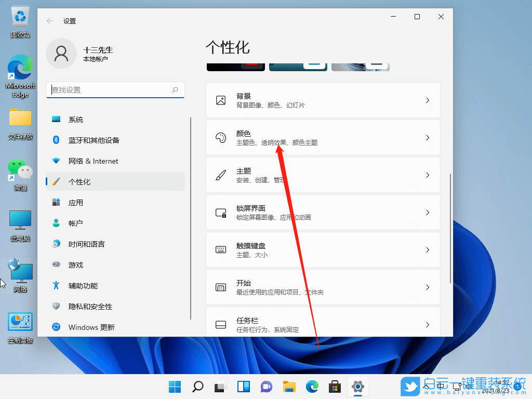Click the Start menu icon
The width and height of the screenshot is (532, 399).
[175, 387]
